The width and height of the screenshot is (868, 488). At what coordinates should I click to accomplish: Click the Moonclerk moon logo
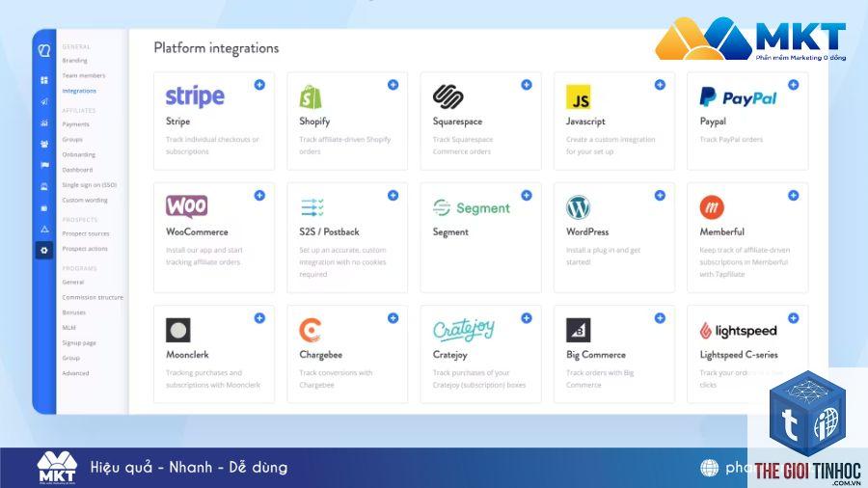click(178, 330)
